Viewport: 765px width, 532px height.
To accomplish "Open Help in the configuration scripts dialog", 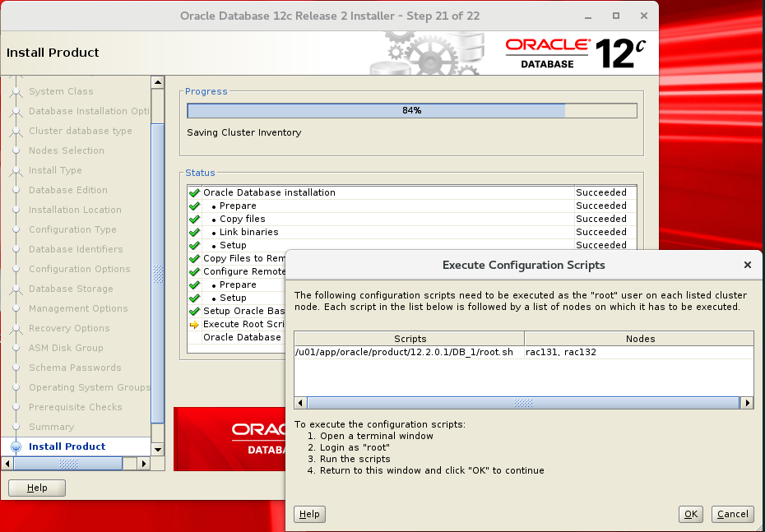I will (x=309, y=514).
